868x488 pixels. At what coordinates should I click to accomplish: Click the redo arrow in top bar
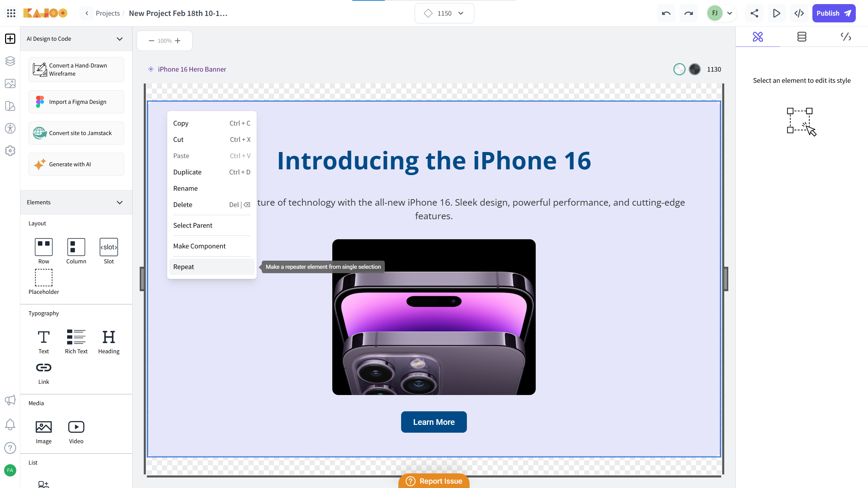click(x=688, y=13)
